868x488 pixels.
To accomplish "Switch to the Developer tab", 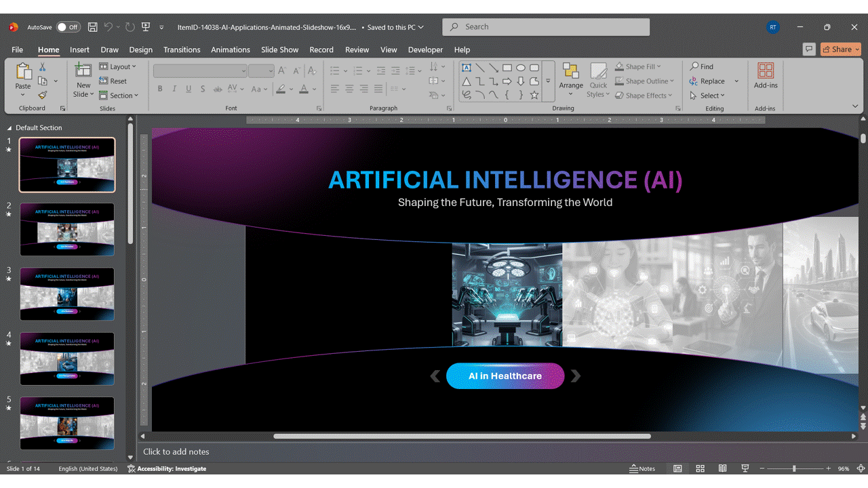I will (425, 49).
